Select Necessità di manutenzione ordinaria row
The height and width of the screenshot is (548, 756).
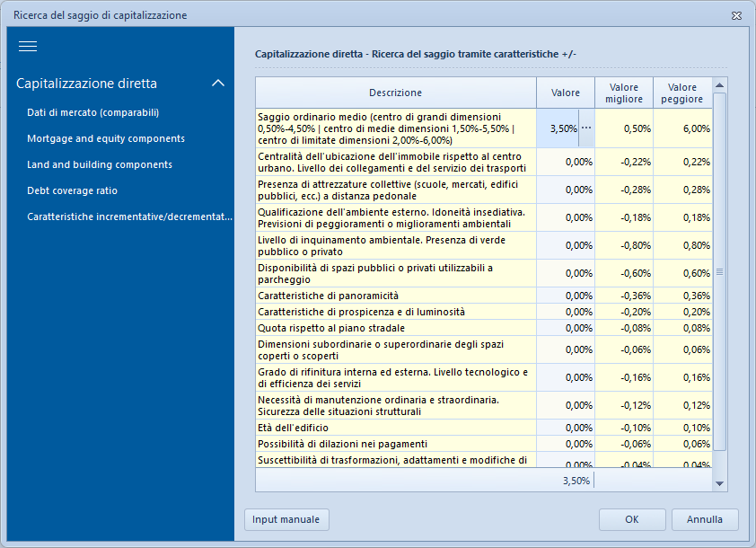click(396, 406)
